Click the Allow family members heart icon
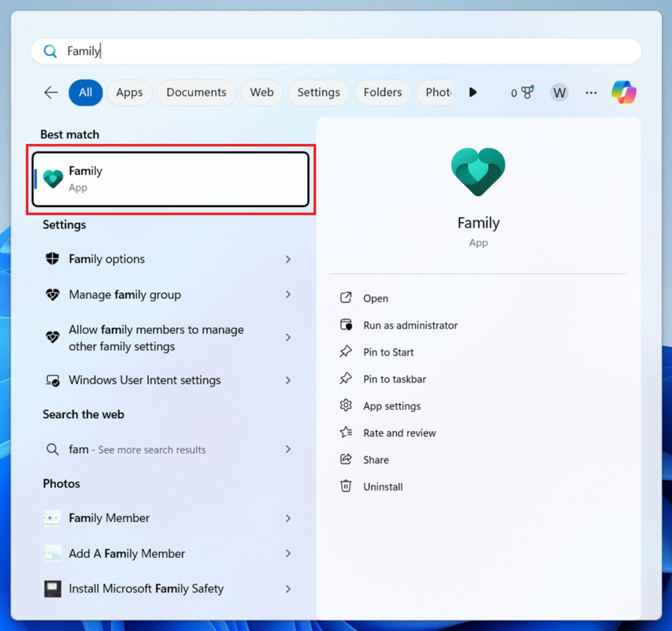 pos(52,337)
